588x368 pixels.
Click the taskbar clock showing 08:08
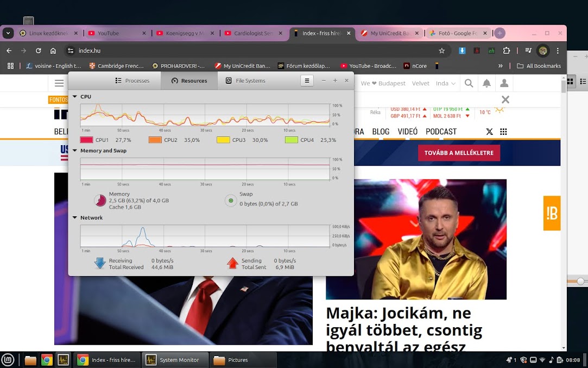pyautogui.click(x=573, y=360)
